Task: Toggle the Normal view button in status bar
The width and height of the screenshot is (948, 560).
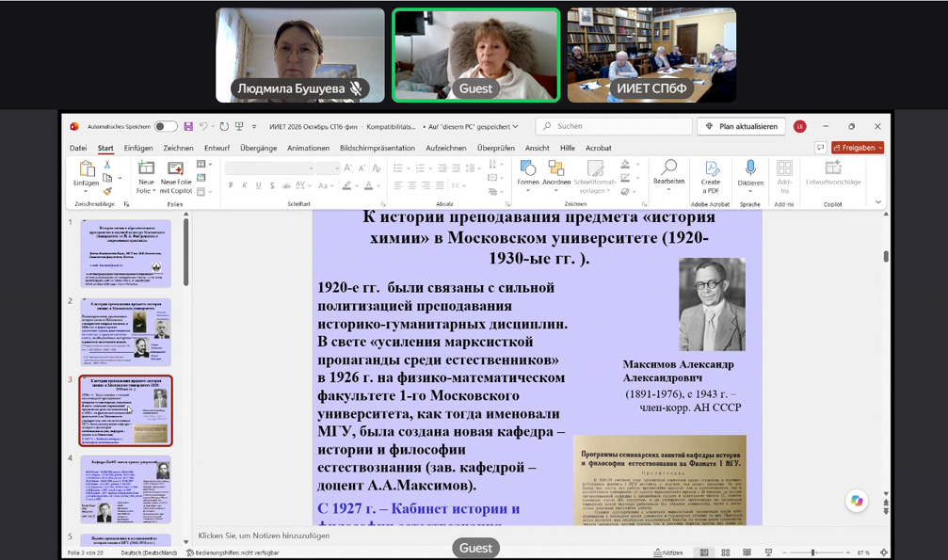Action: [704, 552]
